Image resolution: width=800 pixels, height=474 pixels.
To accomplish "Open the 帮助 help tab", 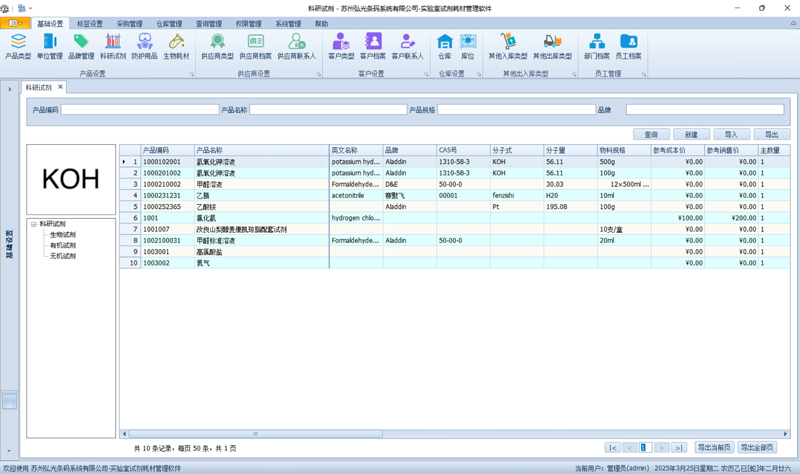I will click(321, 23).
